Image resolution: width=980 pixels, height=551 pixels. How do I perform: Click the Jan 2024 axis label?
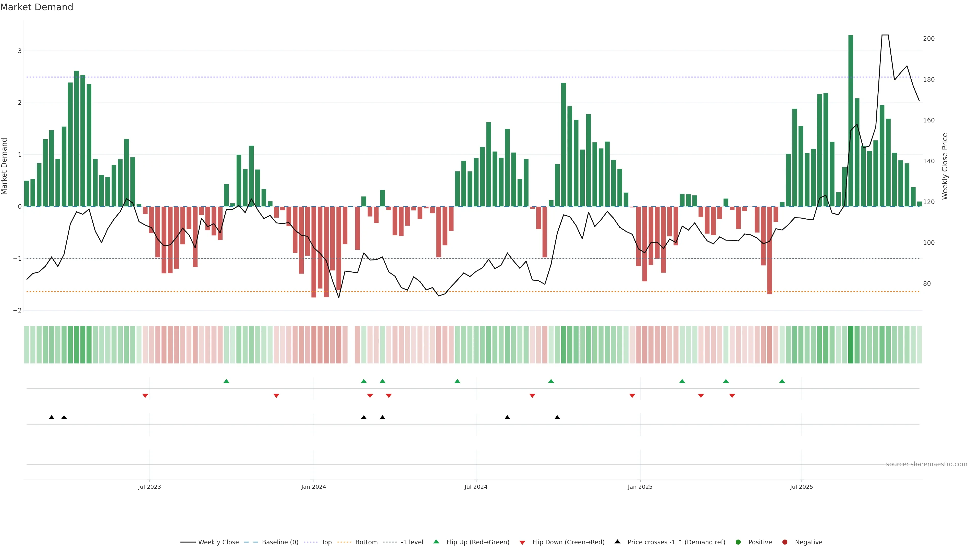(x=313, y=487)
